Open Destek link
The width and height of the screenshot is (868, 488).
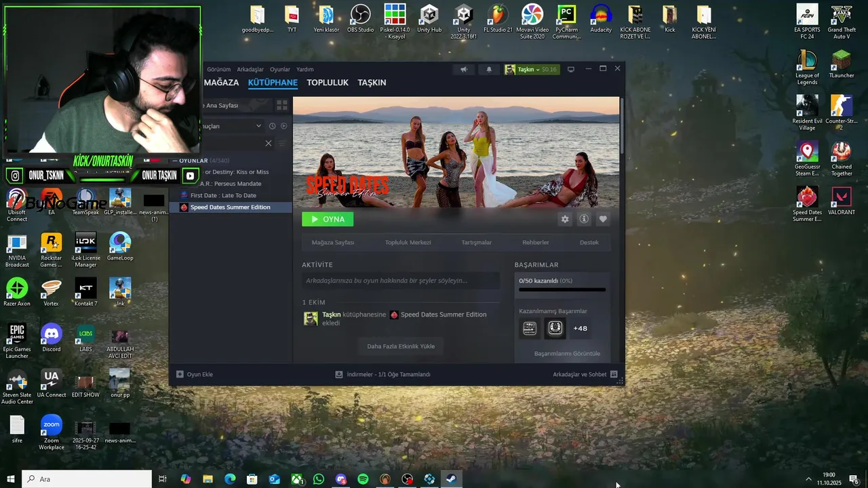pos(589,242)
